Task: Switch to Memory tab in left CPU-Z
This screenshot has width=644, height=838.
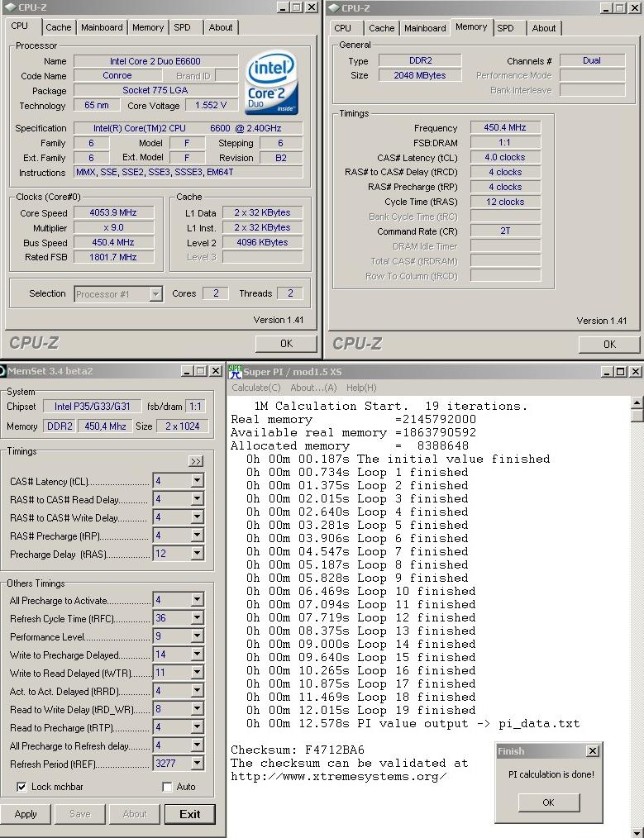Action: (x=147, y=27)
